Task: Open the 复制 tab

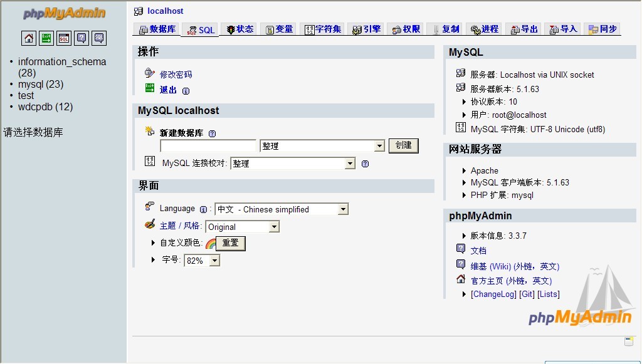Action: click(x=445, y=29)
